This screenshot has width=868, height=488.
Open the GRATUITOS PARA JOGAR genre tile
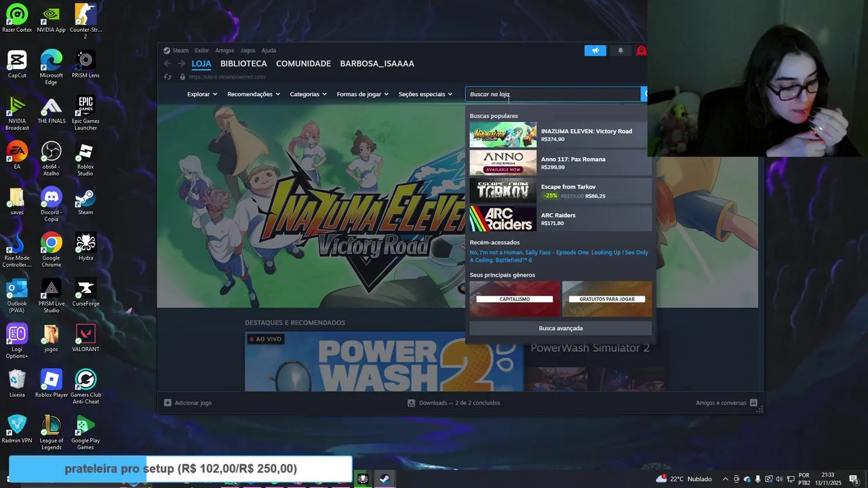[x=607, y=299]
